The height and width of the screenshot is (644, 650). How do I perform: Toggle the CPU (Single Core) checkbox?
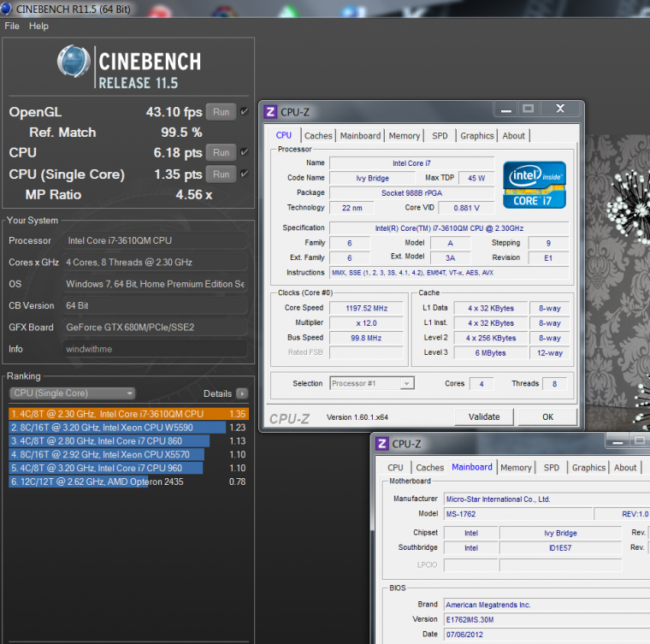point(245,174)
